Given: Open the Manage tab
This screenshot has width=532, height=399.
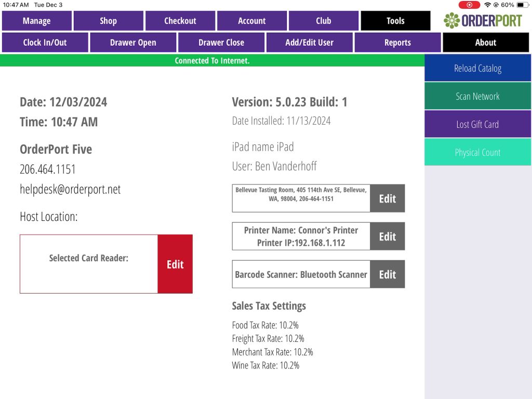Looking at the screenshot, I should point(37,21).
